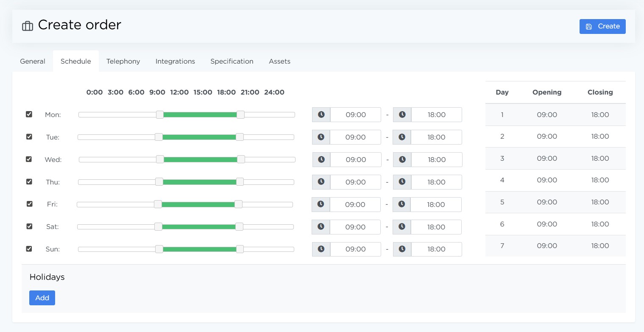Viewport: 644px width, 332px height.
Task: Click the clock icon for Saturday opening time
Action: tap(321, 227)
